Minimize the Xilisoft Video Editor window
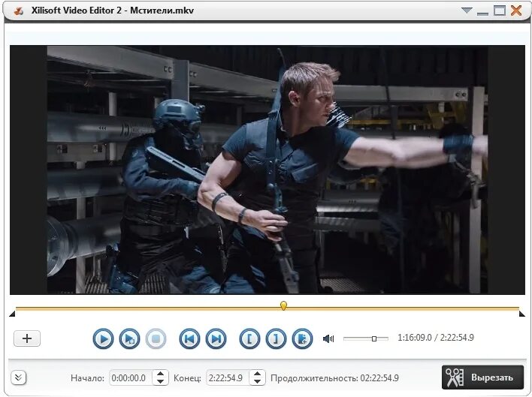Screen dimensions: 532x397 pos(482,13)
